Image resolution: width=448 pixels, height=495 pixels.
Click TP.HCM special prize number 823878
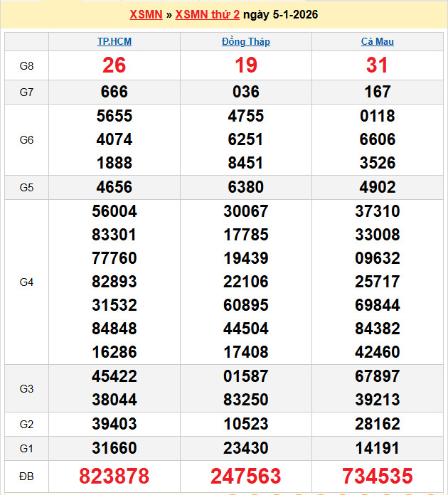[114, 476]
